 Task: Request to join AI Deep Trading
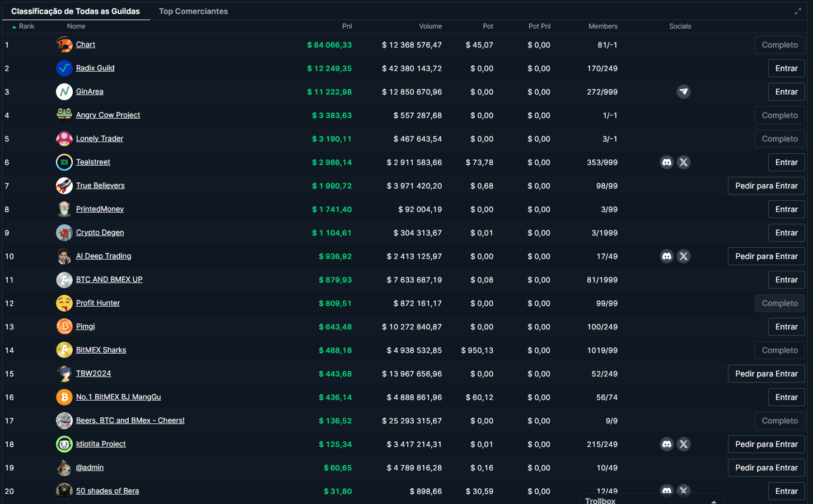click(x=767, y=256)
